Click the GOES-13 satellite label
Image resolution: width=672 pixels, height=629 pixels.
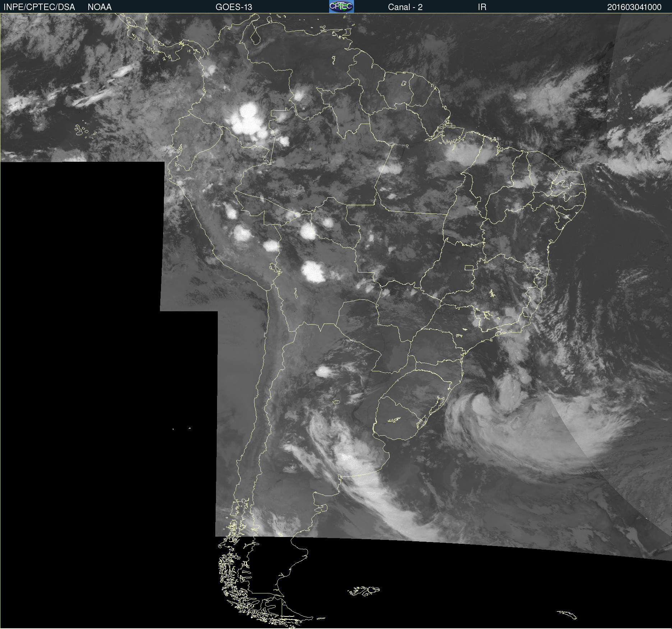pos(234,7)
